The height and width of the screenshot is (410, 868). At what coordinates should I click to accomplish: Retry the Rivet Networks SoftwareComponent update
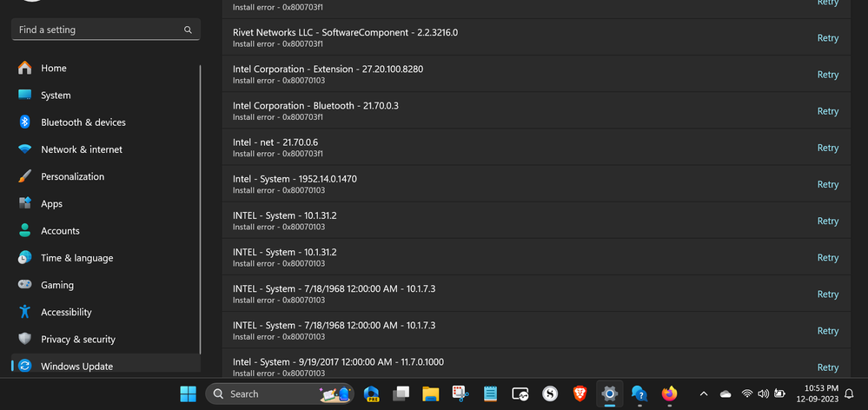(827, 38)
